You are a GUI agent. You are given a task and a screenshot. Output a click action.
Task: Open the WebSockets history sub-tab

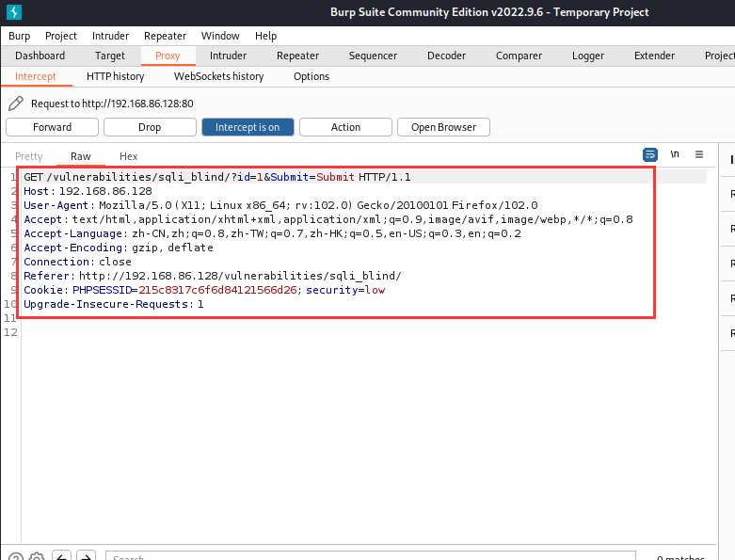click(x=219, y=76)
